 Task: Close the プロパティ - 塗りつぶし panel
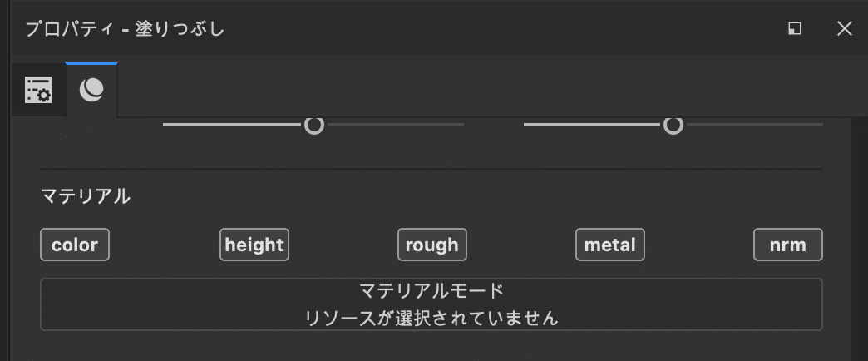point(844,29)
